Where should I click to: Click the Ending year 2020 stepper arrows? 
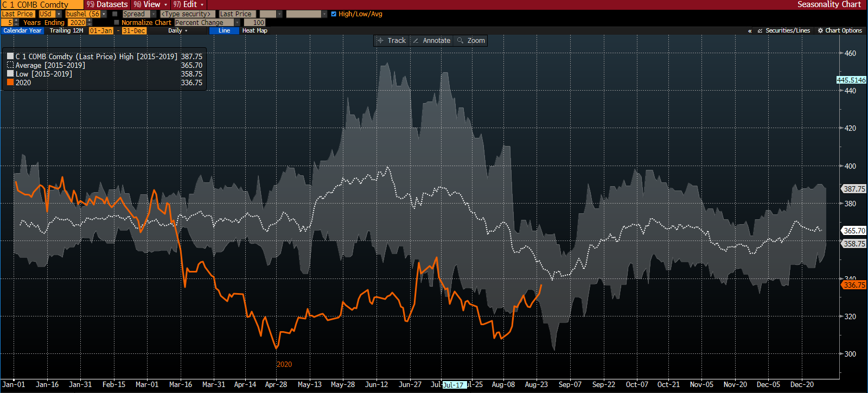[x=90, y=23]
